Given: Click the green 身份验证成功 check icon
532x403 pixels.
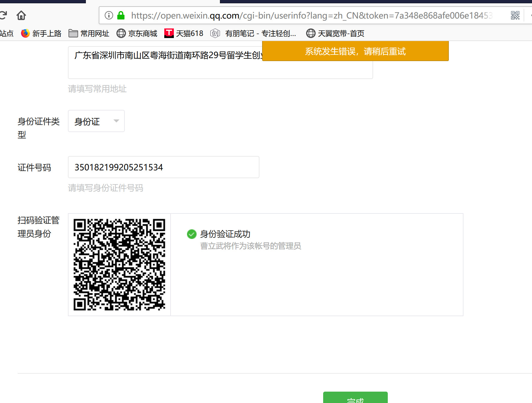Looking at the screenshot, I should pyautogui.click(x=192, y=234).
